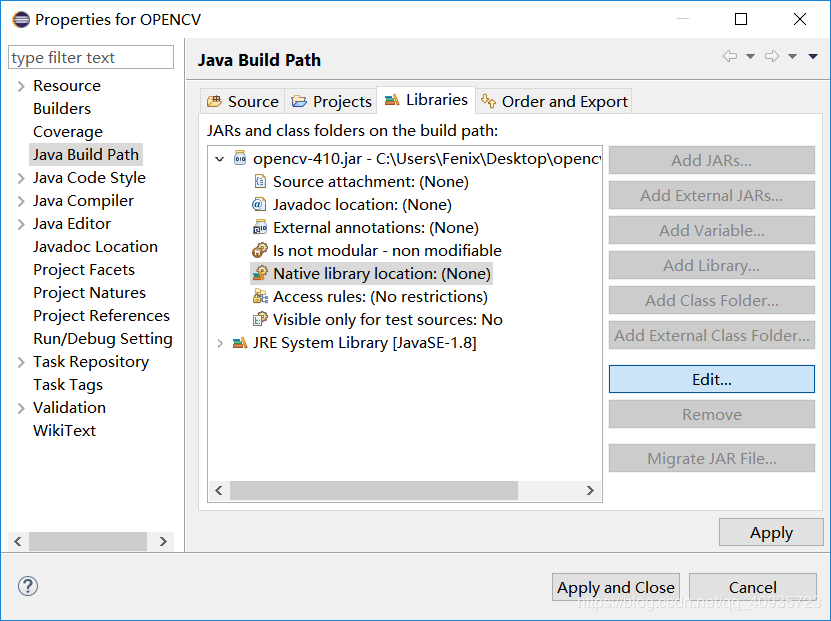Click the Access rules icon

[260, 297]
